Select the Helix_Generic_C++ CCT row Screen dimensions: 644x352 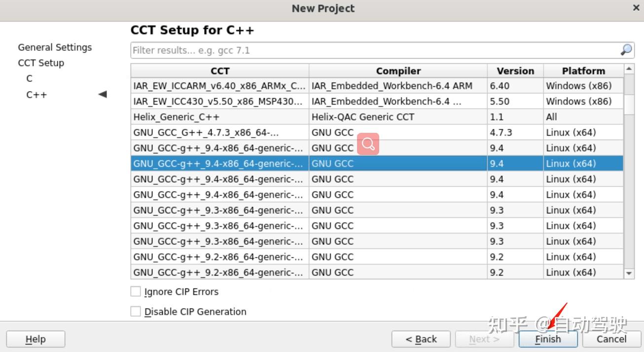(220, 117)
